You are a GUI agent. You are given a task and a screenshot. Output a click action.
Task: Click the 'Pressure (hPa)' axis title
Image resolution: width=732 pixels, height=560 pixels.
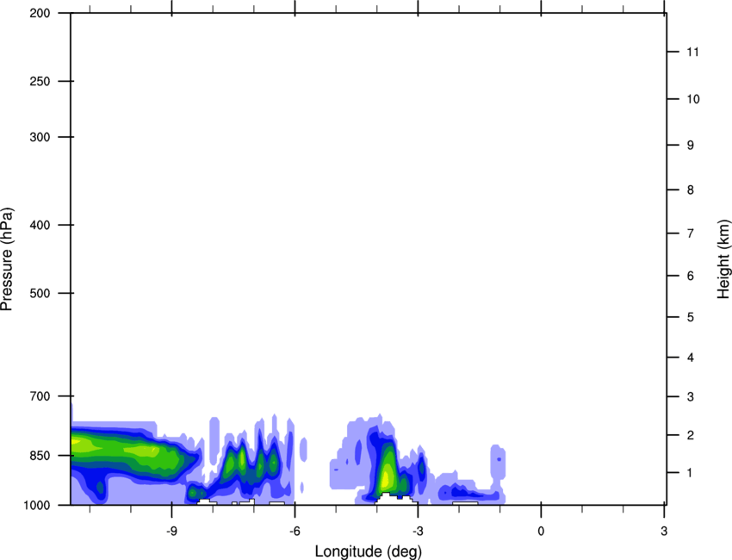(x=7, y=259)
